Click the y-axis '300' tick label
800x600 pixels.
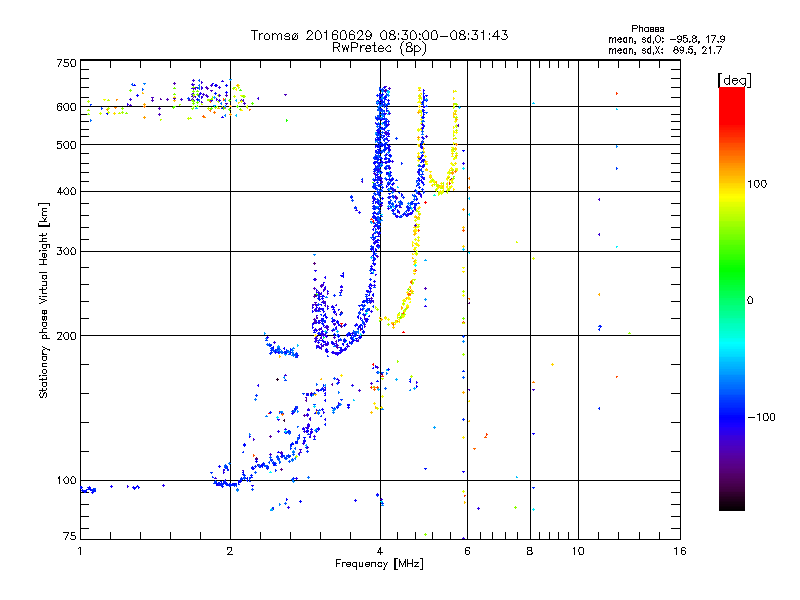tap(66, 252)
